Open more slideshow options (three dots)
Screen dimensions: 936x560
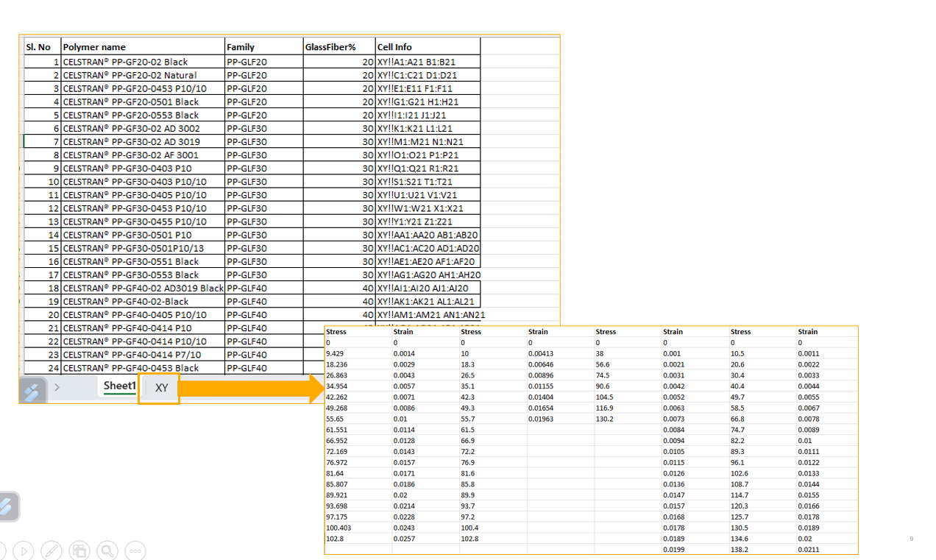point(135,550)
